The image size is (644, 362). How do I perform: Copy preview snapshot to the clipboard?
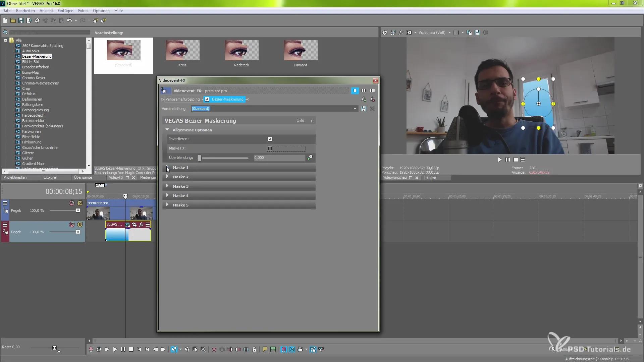click(469, 33)
